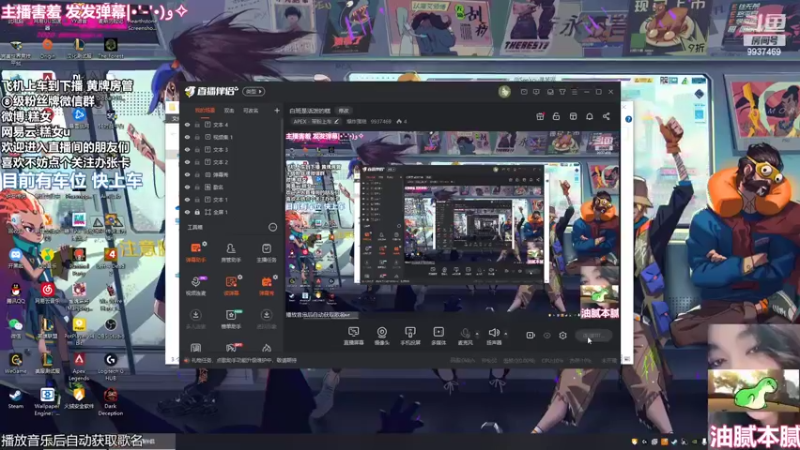The height and width of the screenshot is (450, 800).
Task: Add a screen capture source
Action: tap(353, 336)
